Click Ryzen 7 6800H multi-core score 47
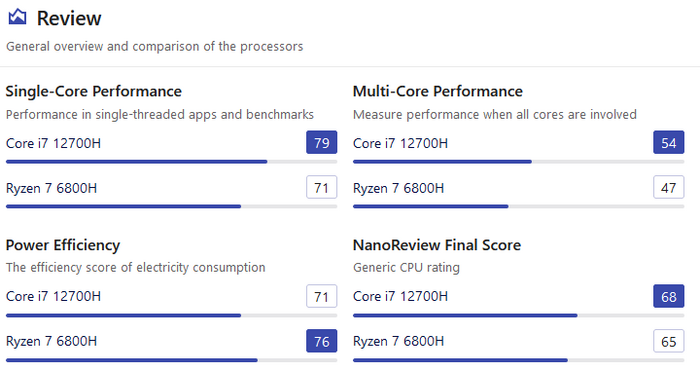Image resolution: width=700 pixels, height=371 pixels. pos(669,188)
